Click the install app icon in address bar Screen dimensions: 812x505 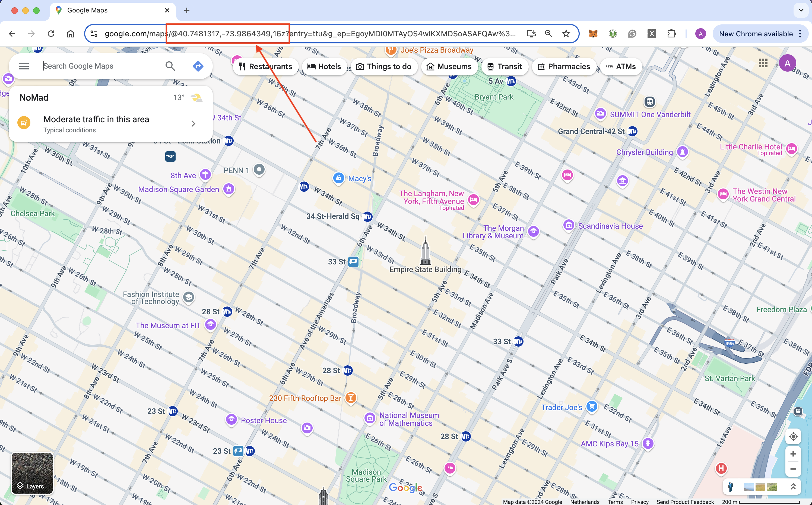coord(531,34)
